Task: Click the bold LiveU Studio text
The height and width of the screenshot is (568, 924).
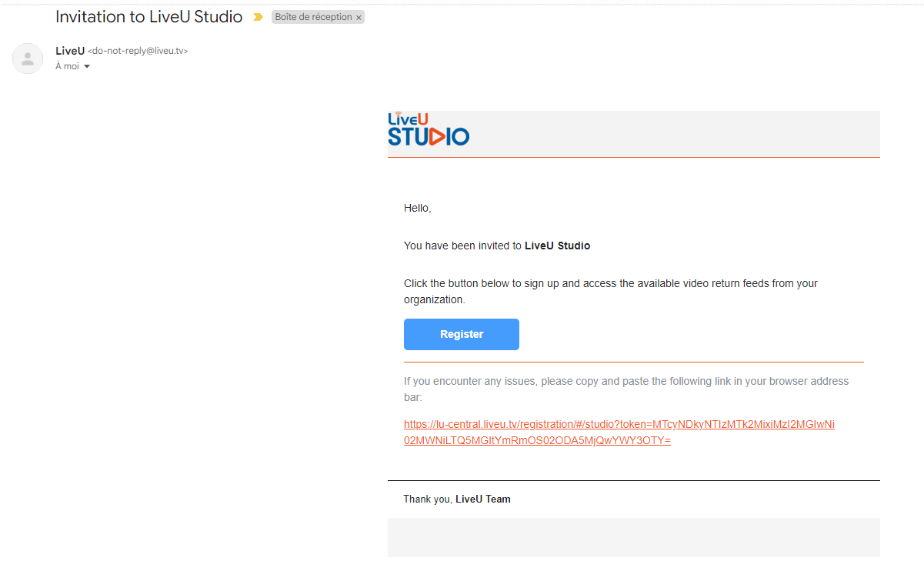Action: pyautogui.click(x=558, y=246)
